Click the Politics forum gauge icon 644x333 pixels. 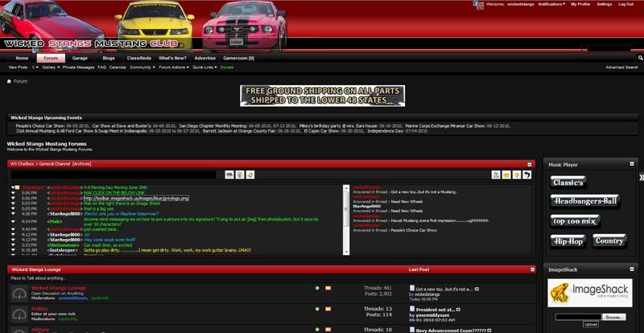[19, 314]
